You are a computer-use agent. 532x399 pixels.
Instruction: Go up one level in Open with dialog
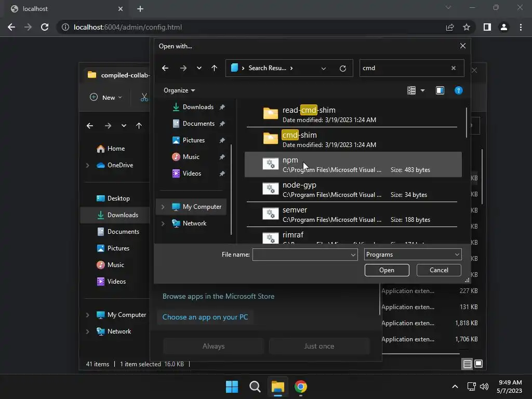[x=214, y=68]
